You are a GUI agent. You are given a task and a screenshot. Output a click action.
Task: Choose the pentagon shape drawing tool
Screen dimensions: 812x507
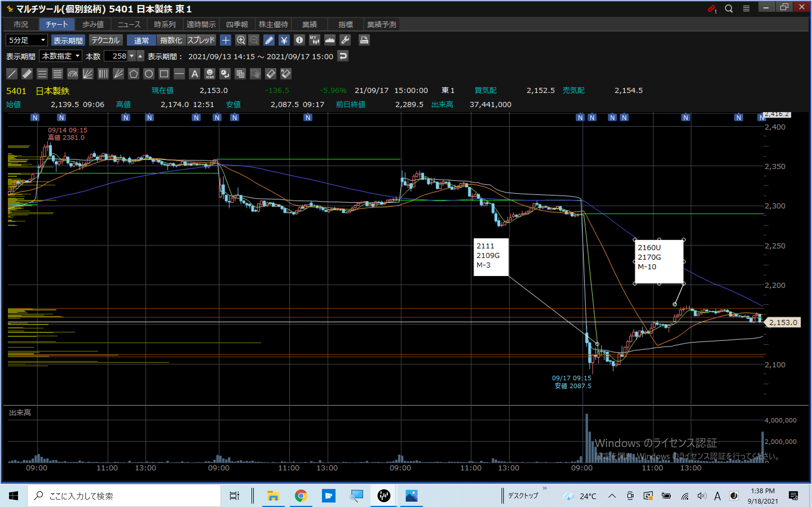[x=134, y=74]
